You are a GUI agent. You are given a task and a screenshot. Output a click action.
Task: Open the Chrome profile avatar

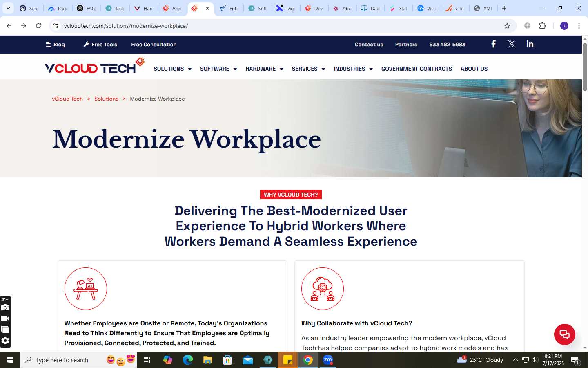tap(564, 26)
